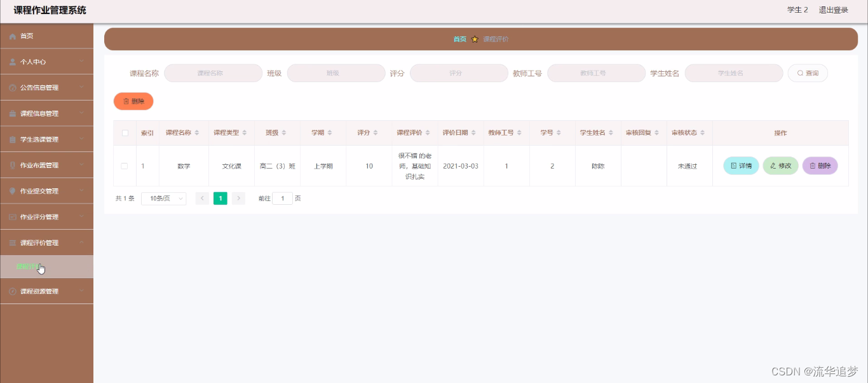
Task: Select 课程评价 submenu item
Action: (46, 267)
